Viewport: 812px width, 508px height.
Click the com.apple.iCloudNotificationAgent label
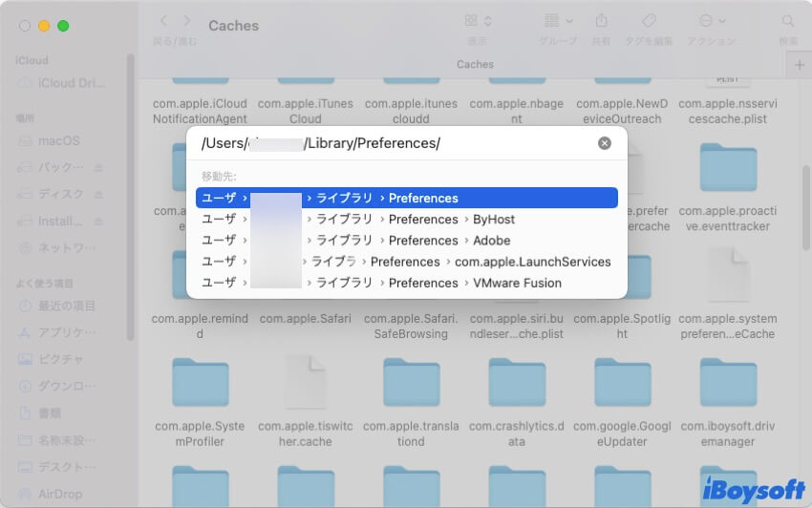pos(200,112)
